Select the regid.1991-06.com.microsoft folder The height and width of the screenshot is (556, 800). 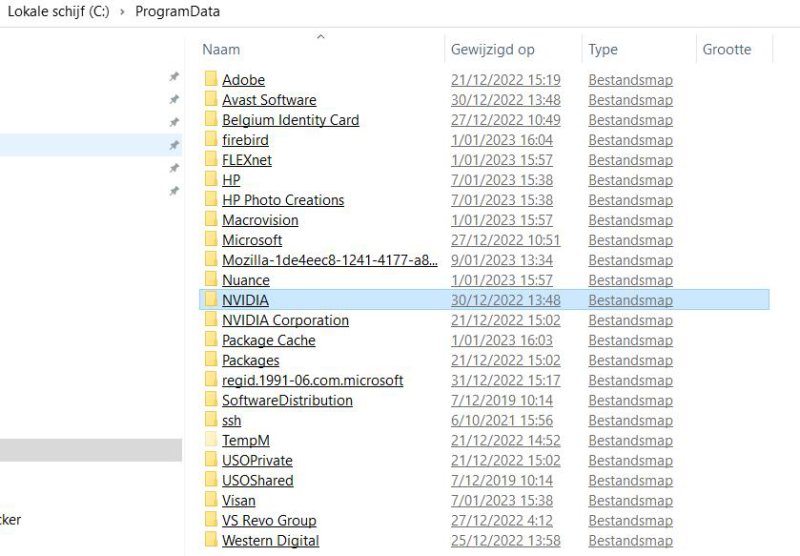[x=312, y=380]
